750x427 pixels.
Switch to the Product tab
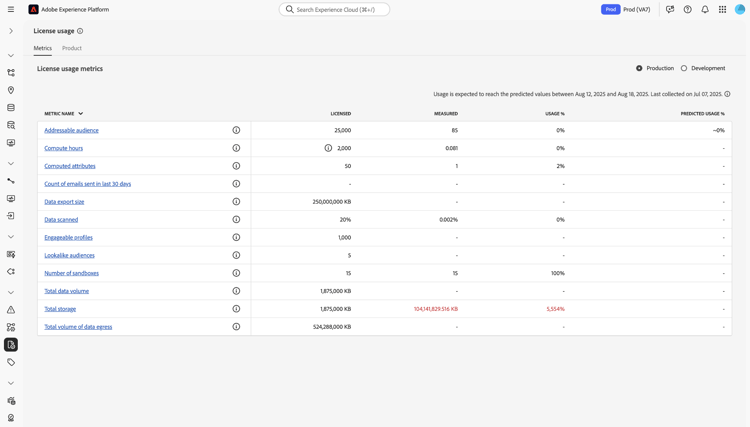click(x=72, y=48)
